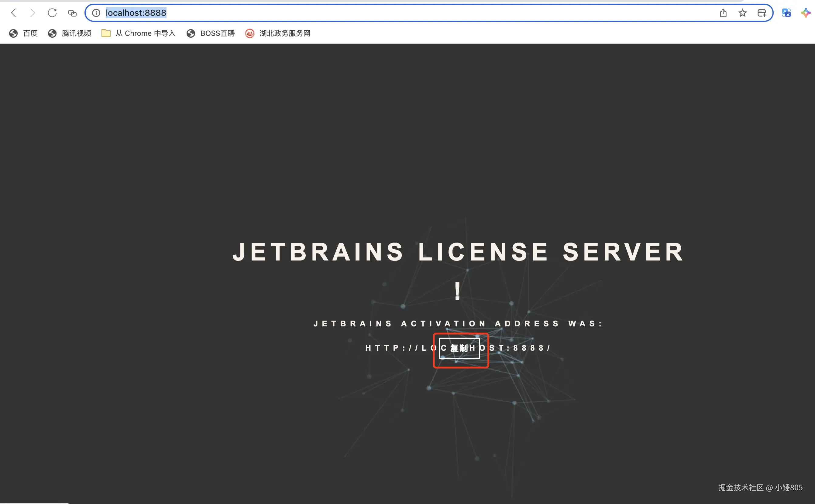This screenshot has width=815, height=504.
Task: Click the forward navigation arrow
Action: [32, 13]
